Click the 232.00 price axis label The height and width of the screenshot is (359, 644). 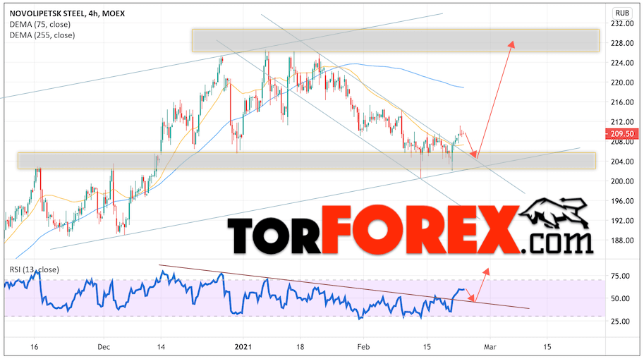click(622, 23)
